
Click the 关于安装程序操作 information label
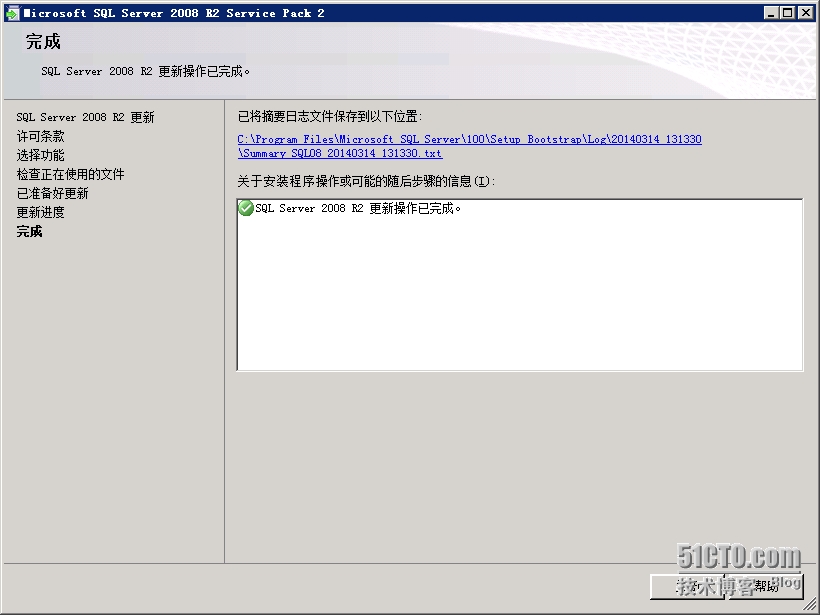click(x=366, y=181)
